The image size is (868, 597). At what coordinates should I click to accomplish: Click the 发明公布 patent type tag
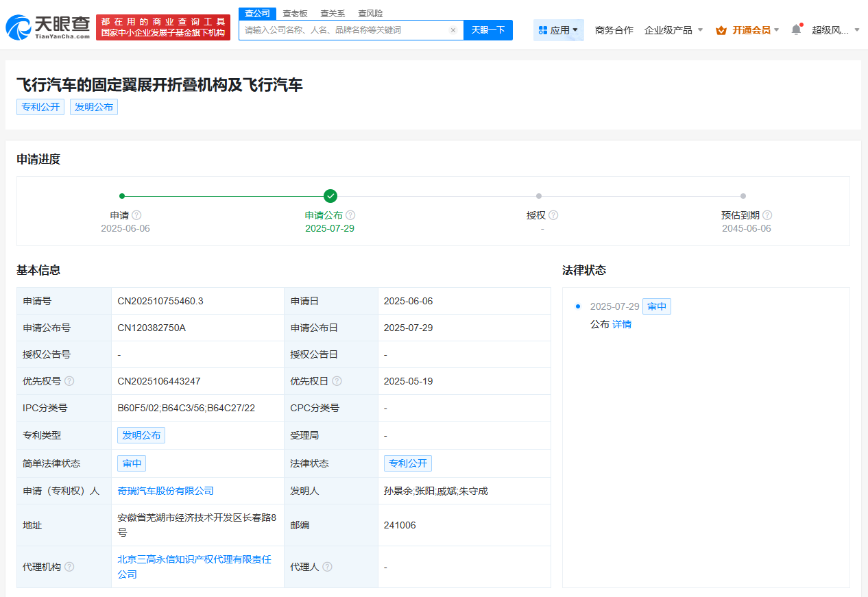click(141, 435)
